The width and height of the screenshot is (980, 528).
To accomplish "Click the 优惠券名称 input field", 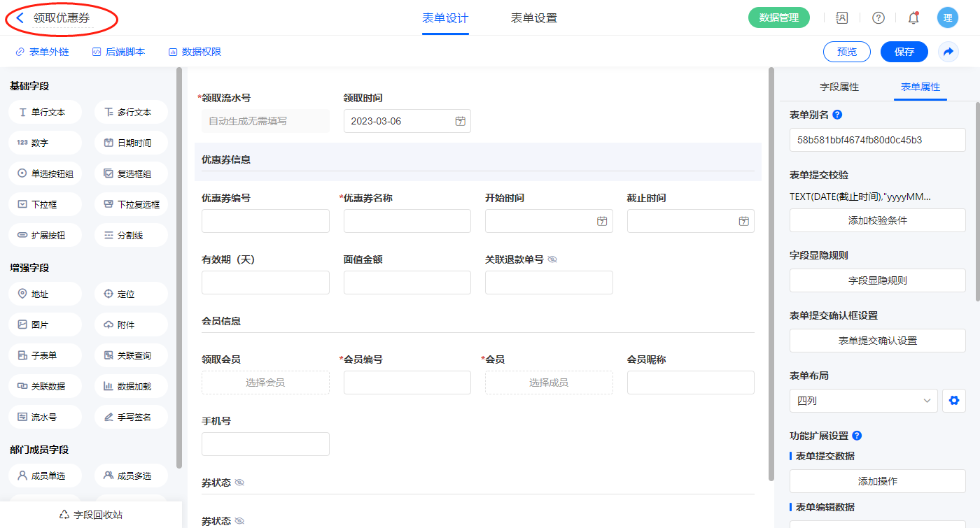I will point(407,221).
